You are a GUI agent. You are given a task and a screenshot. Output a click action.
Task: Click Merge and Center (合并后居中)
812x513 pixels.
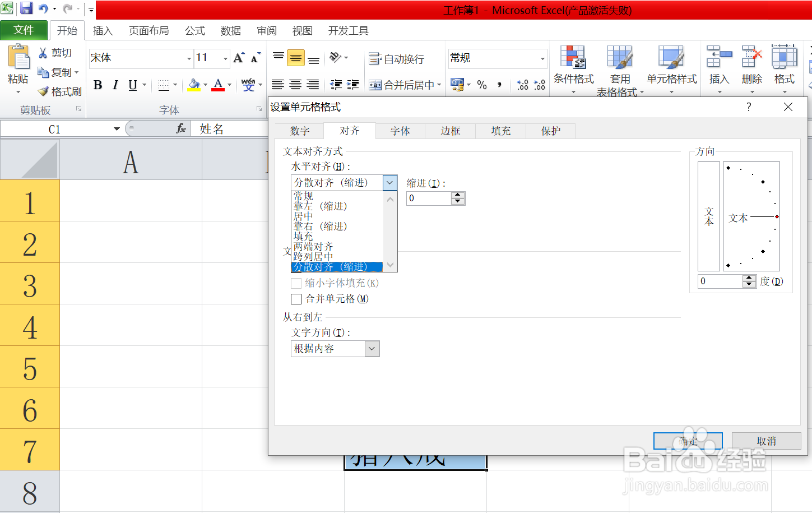tap(401, 85)
